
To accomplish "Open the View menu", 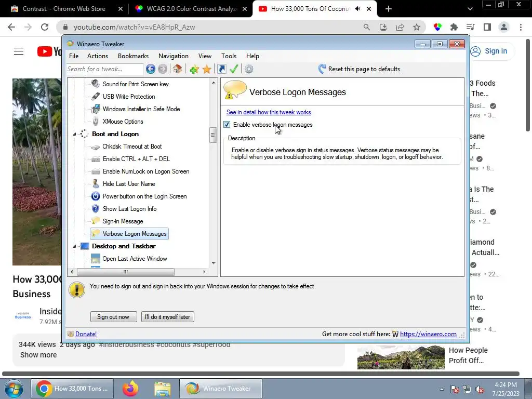I will pos(205,56).
